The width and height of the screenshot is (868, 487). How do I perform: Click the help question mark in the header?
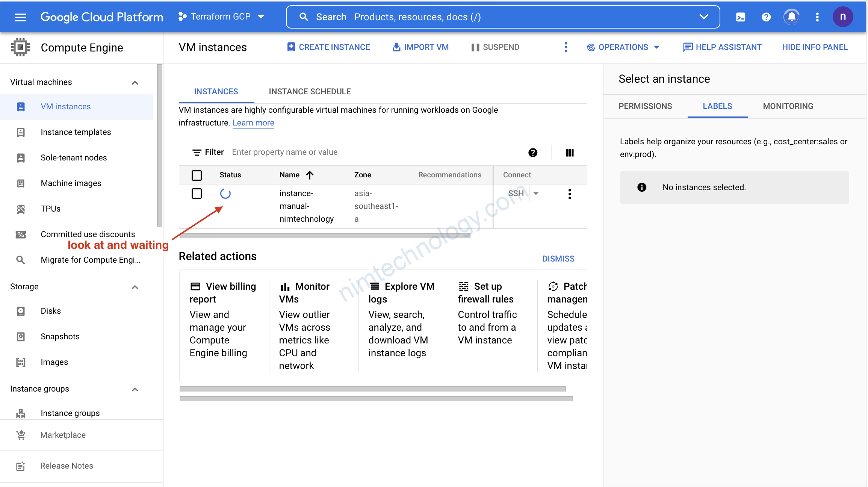pos(766,17)
